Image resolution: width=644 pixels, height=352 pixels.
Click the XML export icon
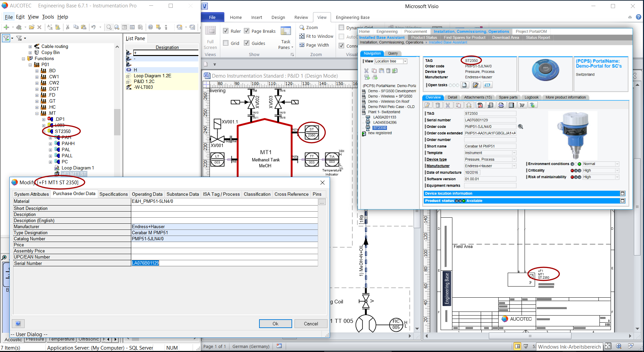[501, 105]
